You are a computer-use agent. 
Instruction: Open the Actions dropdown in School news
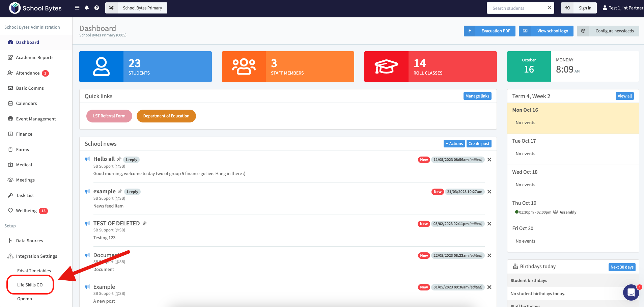point(454,144)
